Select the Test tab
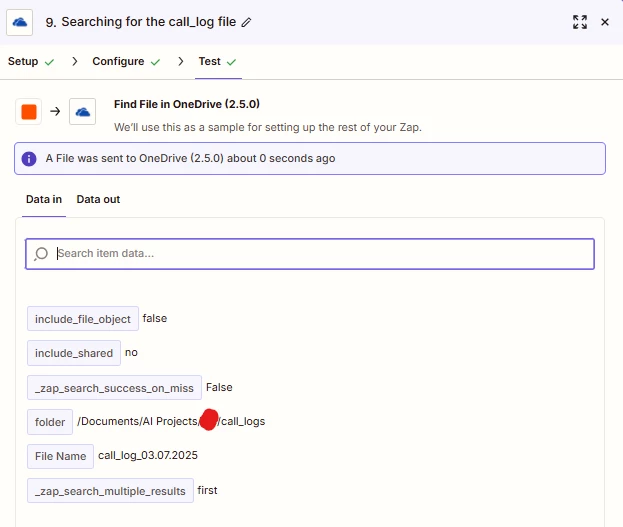The height and width of the screenshot is (527, 623). coord(217,62)
